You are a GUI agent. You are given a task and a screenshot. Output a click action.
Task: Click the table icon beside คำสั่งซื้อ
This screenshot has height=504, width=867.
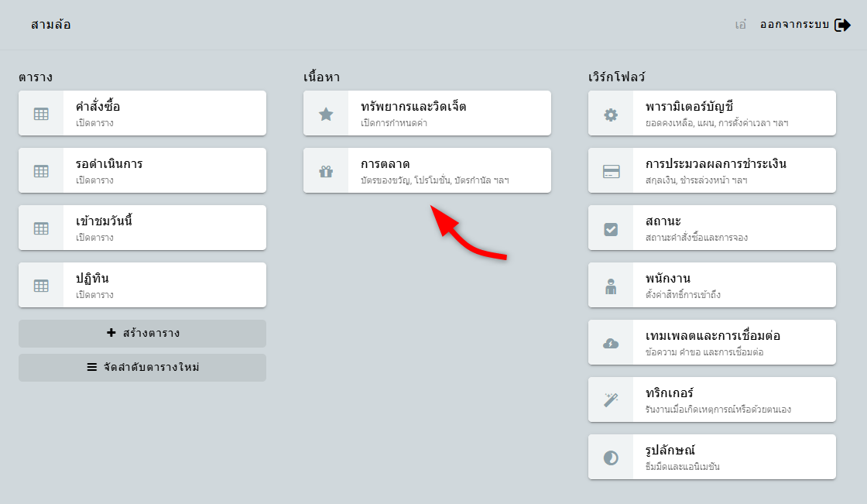[x=41, y=114]
